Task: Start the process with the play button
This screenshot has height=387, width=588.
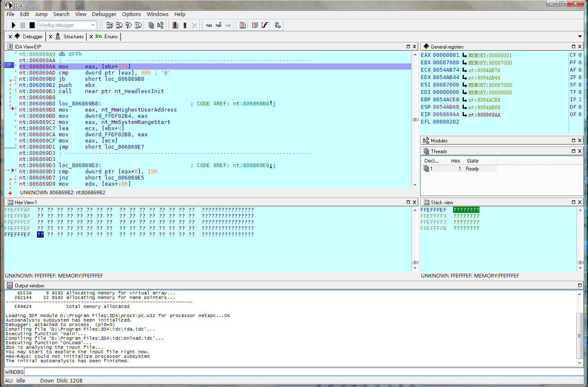Action: coord(13,25)
